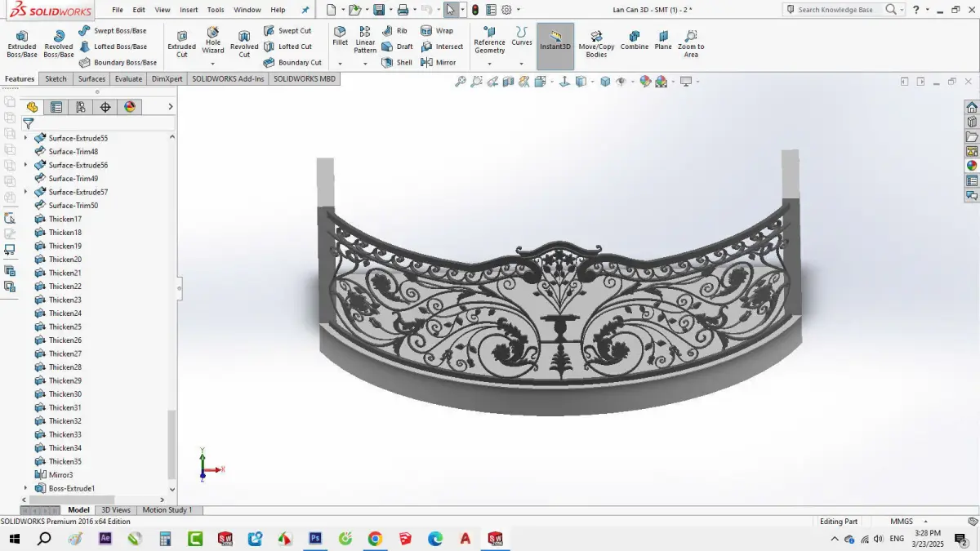Click the Rebuild traffic light icon
980x551 pixels.
pos(475,10)
